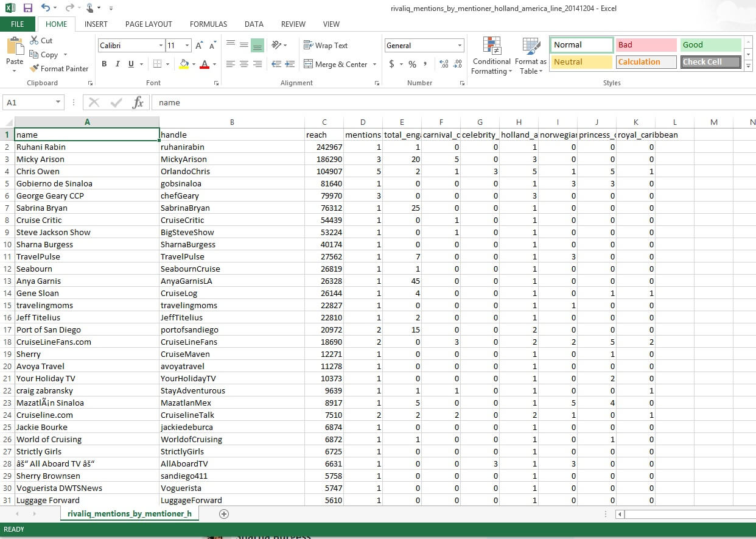Toggle Bold formatting
This screenshot has width=756, height=539.
coord(104,64)
